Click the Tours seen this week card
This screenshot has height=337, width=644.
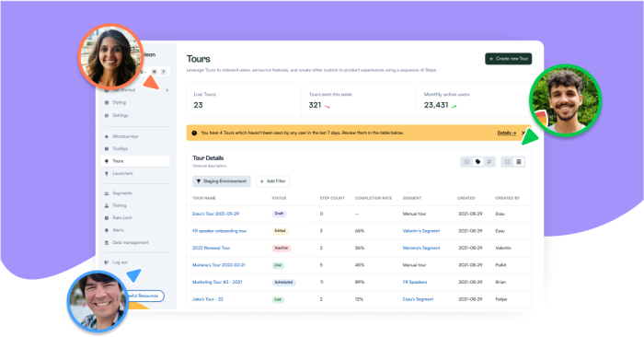(x=359, y=100)
